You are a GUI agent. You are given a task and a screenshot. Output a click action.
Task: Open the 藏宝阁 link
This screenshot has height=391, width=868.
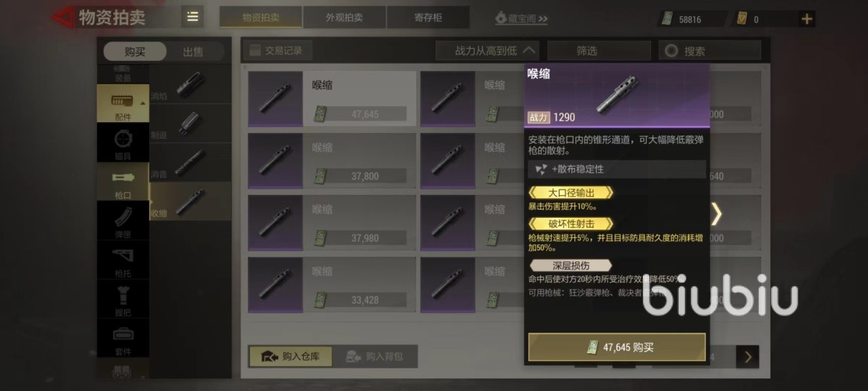521,18
